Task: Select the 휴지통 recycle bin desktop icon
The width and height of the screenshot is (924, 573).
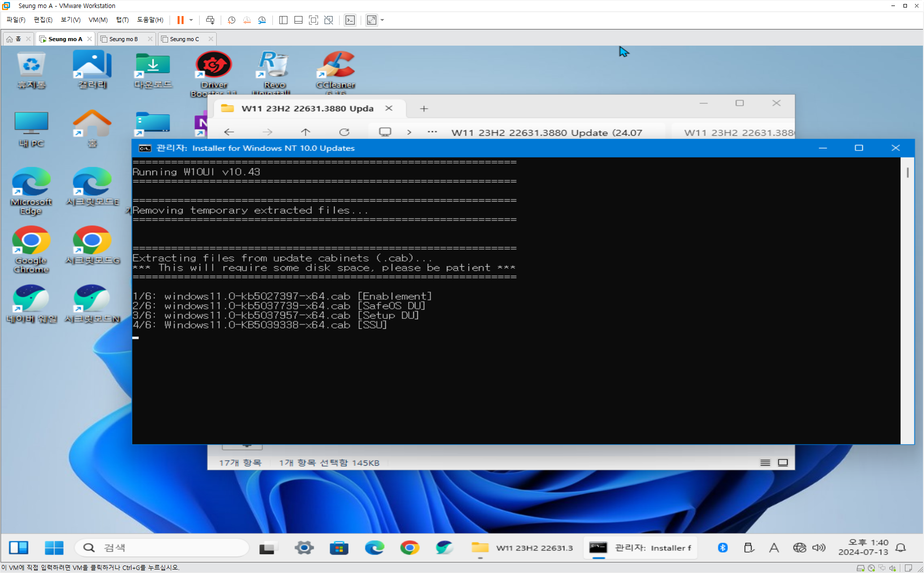Action: (x=32, y=71)
